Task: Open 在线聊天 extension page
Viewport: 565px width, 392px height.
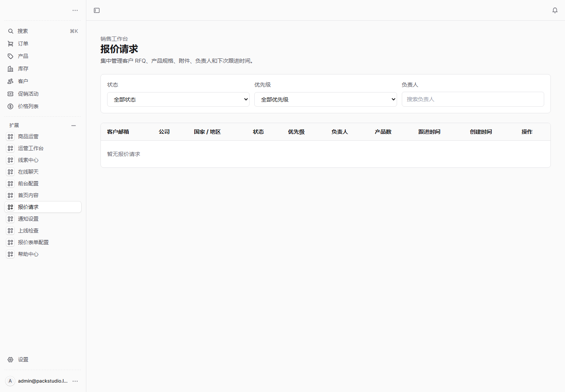Action: 43,172
